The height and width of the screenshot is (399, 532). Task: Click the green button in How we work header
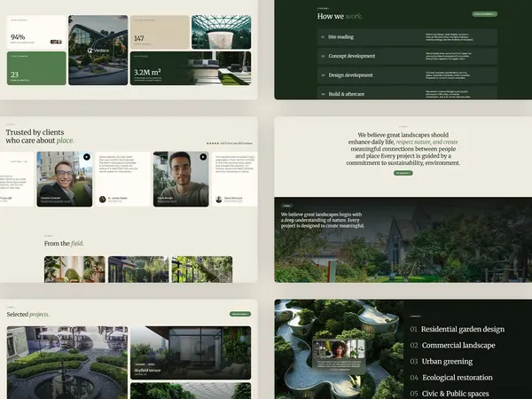point(484,14)
